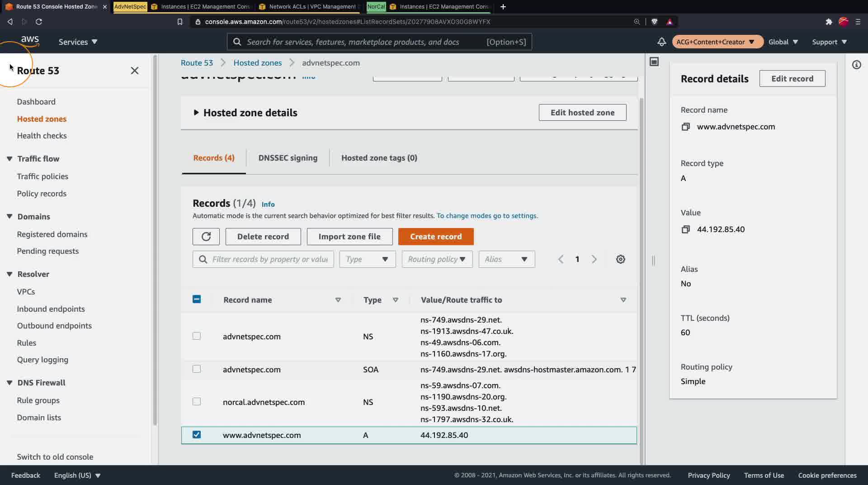Switch to Hosted zone tags (0) tab
The width and height of the screenshot is (868, 485).
(379, 158)
